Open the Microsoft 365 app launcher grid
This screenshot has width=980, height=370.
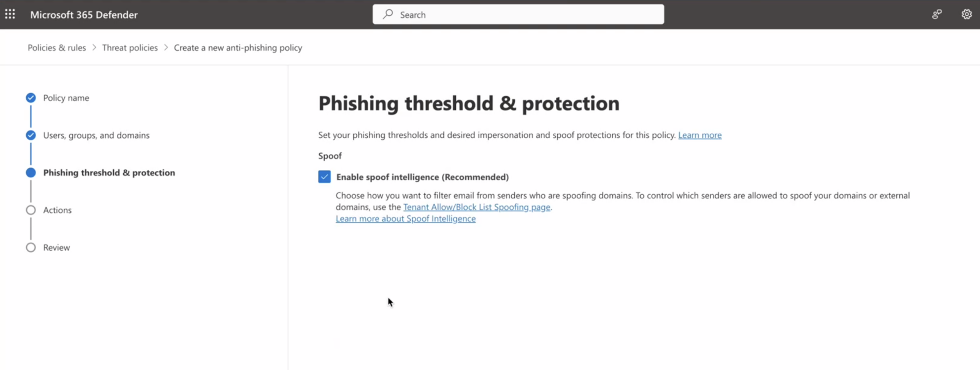click(10, 14)
